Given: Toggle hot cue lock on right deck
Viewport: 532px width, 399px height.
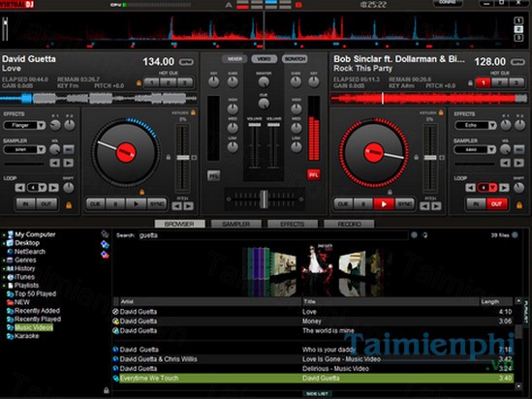Looking at the screenshot, I should click(470, 82).
